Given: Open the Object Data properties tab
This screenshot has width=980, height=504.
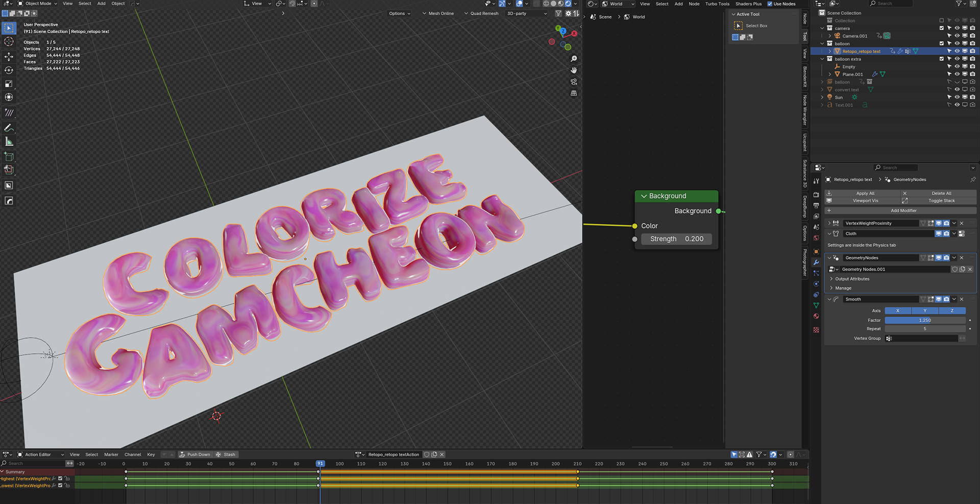Looking at the screenshot, I should click(816, 305).
